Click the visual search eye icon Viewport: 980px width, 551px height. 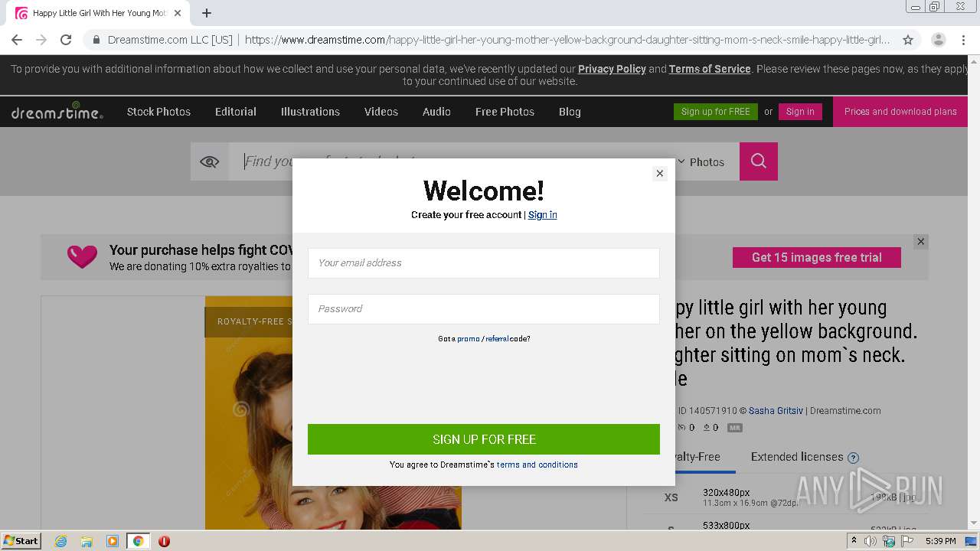pyautogui.click(x=210, y=161)
